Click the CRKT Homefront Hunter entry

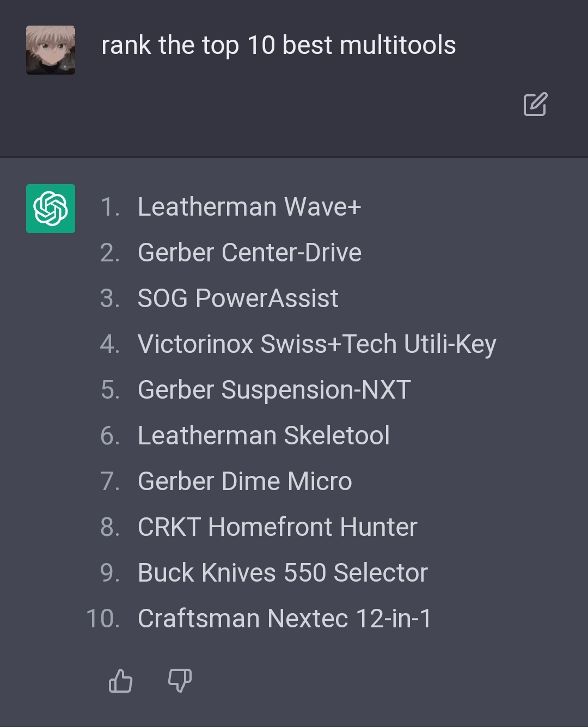pyautogui.click(x=278, y=527)
